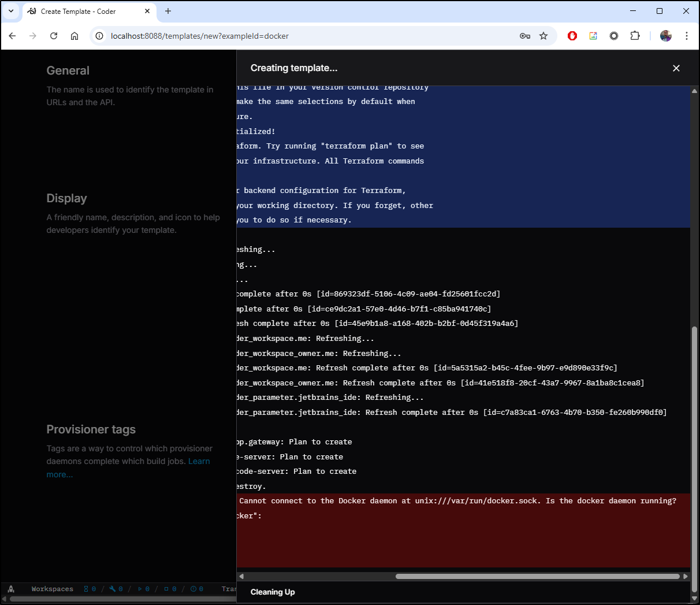Open the red stop-hand ad blocker extension
Image resolution: width=700 pixels, height=605 pixels.
(572, 36)
